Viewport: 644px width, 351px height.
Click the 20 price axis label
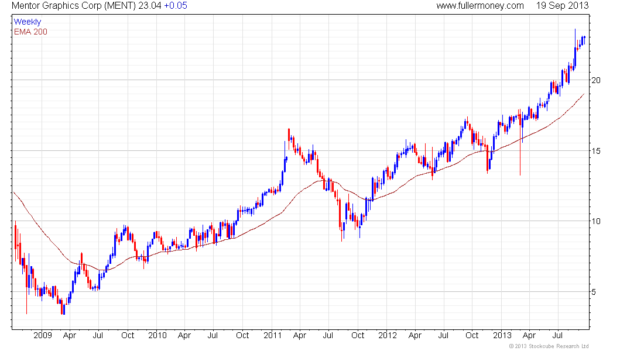click(x=595, y=81)
